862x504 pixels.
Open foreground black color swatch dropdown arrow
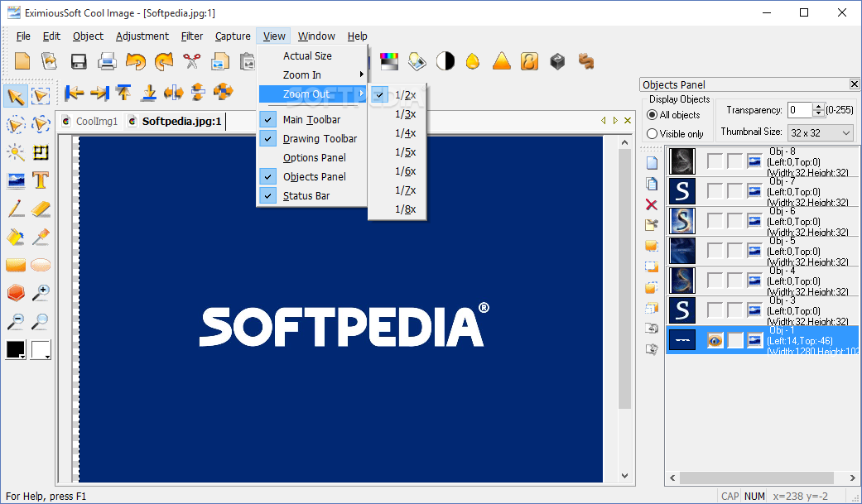tap(23, 357)
